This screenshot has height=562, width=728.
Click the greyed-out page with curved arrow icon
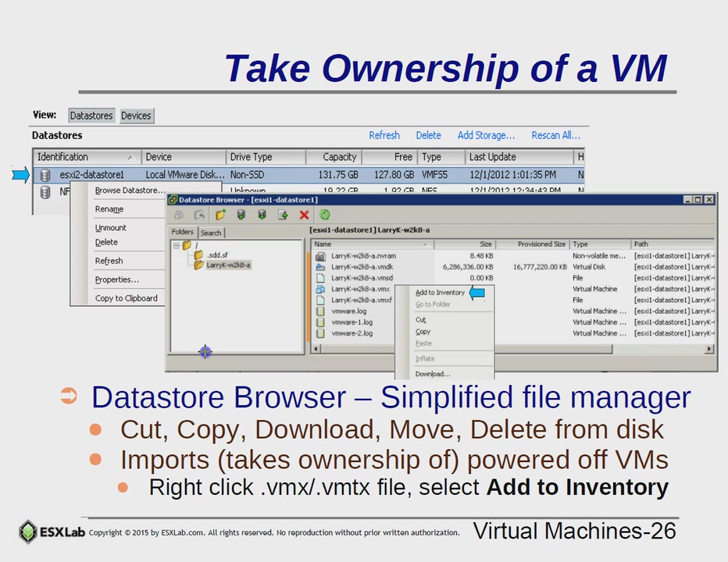[x=199, y=215]
